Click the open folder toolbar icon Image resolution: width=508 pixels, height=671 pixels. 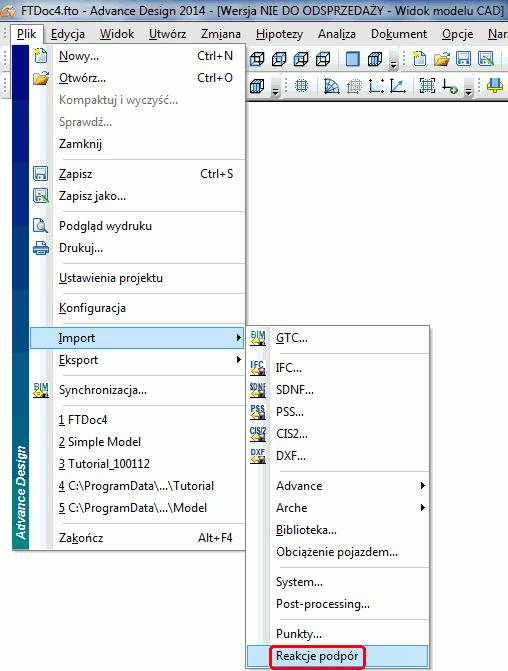pos(442,59)
